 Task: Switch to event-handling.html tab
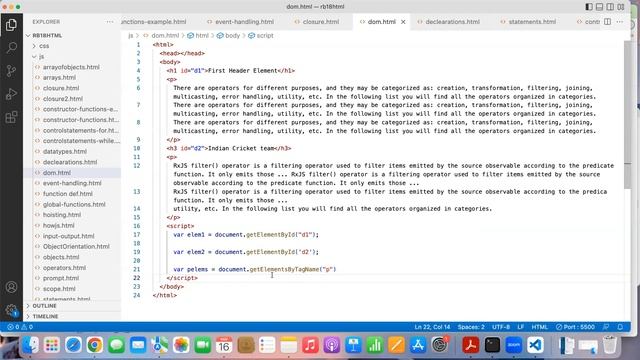[x=244, y=22]
